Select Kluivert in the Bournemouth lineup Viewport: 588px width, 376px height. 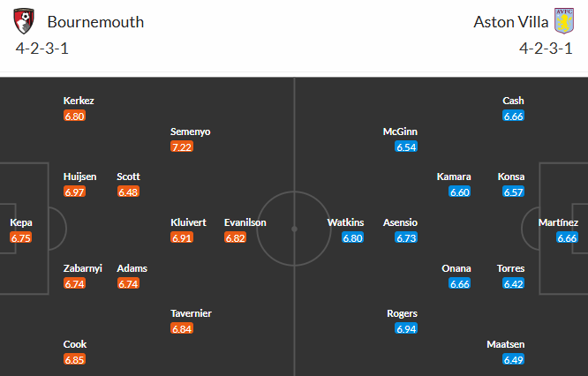click(188, 222)
